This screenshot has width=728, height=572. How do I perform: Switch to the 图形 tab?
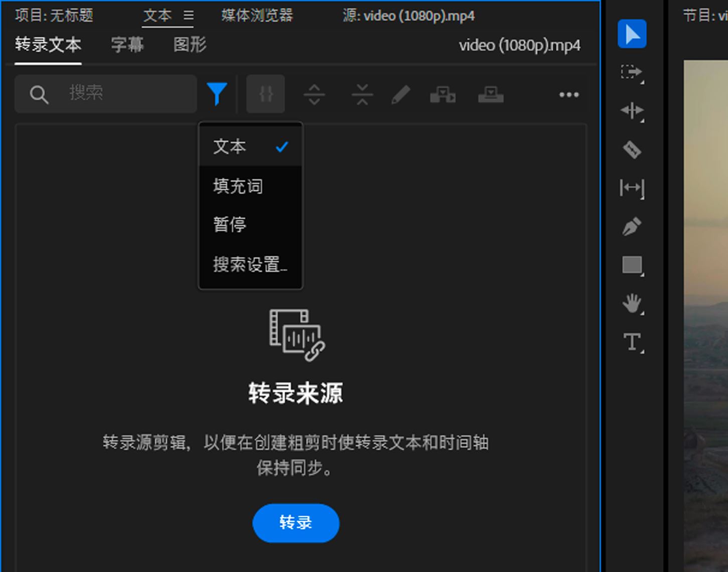(x=190, y=45)
